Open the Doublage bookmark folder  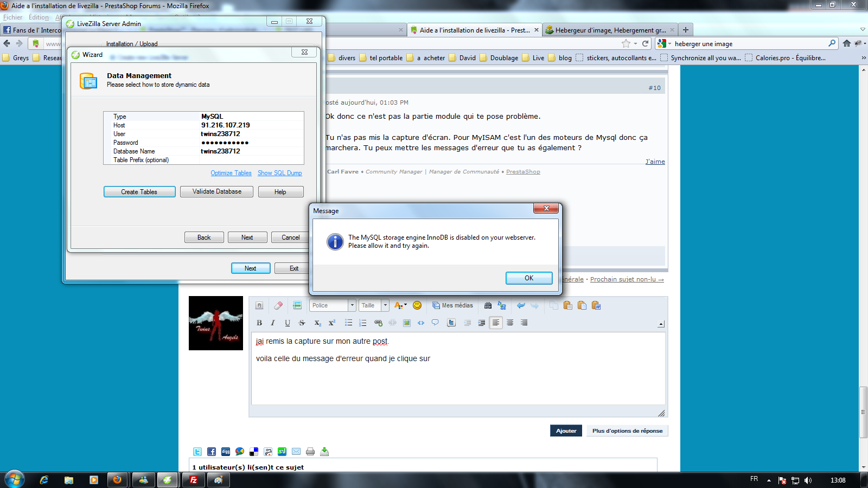[x=499, y=58]
